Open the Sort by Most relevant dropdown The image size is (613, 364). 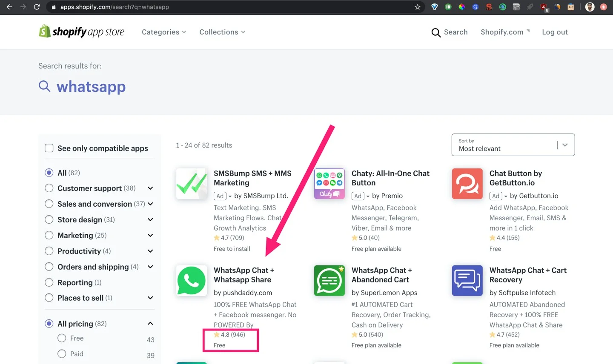coord(513,145)
